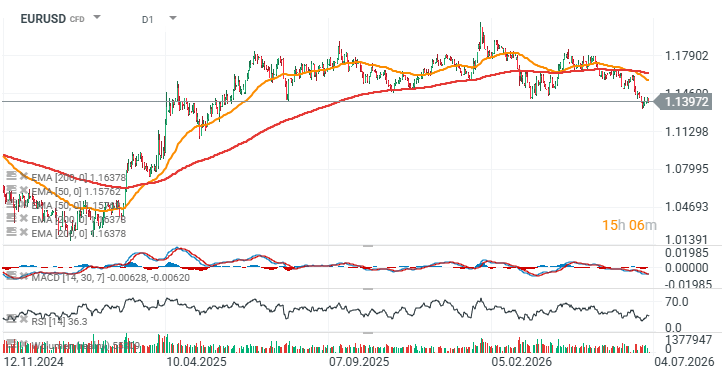
Task: Click the current price tag 1.13972
Action: [685, 101]
